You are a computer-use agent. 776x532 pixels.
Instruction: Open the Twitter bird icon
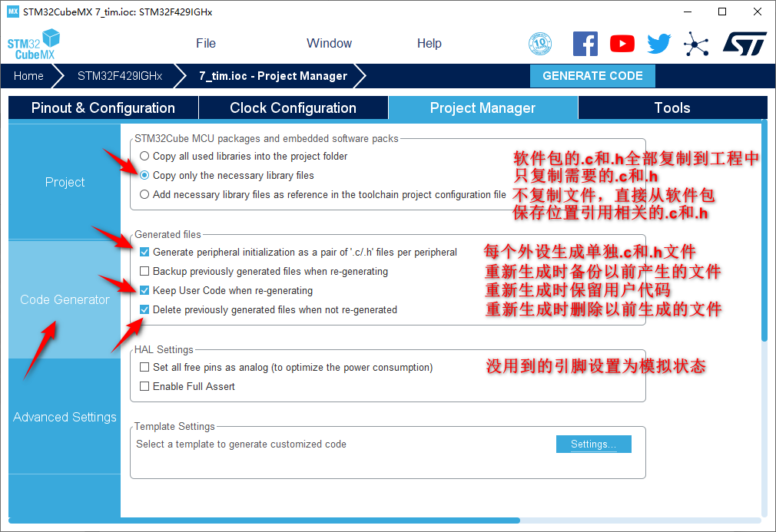[x=658, y=44]
